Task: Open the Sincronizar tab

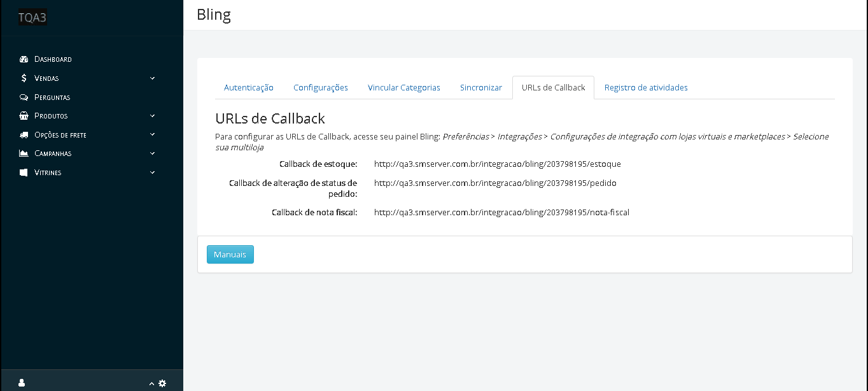Action: coord(481,88)
